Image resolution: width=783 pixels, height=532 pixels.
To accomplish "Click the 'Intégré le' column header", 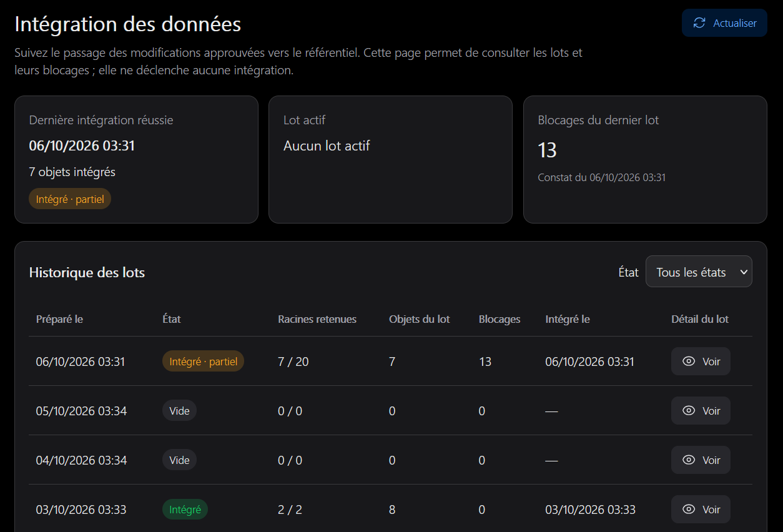I will point(568,319).
